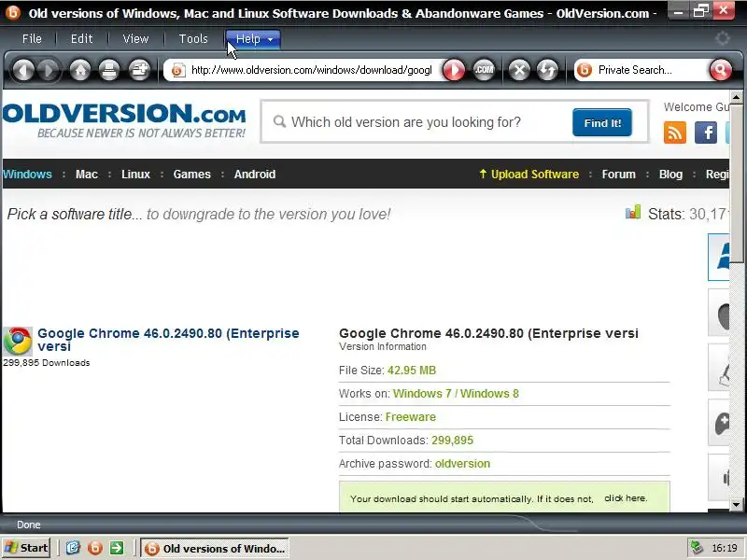
Task: Click the green arrow quick launch icon
Action: pos(117,548)
